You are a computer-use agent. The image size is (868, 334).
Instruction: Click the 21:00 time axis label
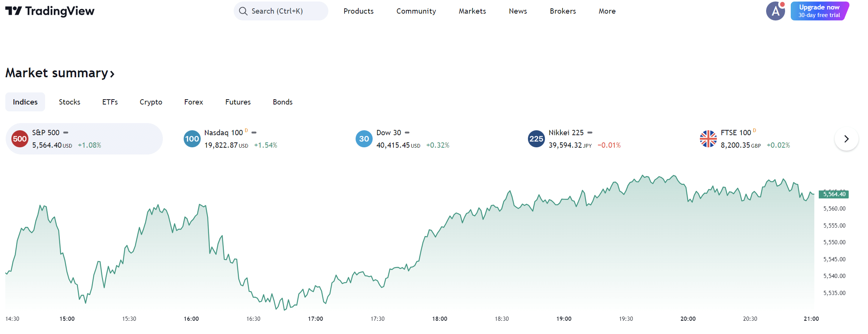coord(811,319)
